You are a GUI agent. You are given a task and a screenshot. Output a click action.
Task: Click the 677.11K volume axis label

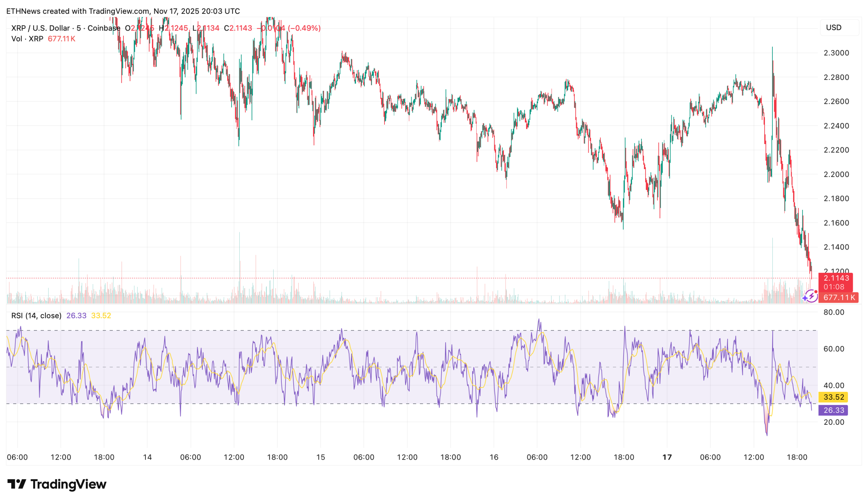[x=839, y=298]
